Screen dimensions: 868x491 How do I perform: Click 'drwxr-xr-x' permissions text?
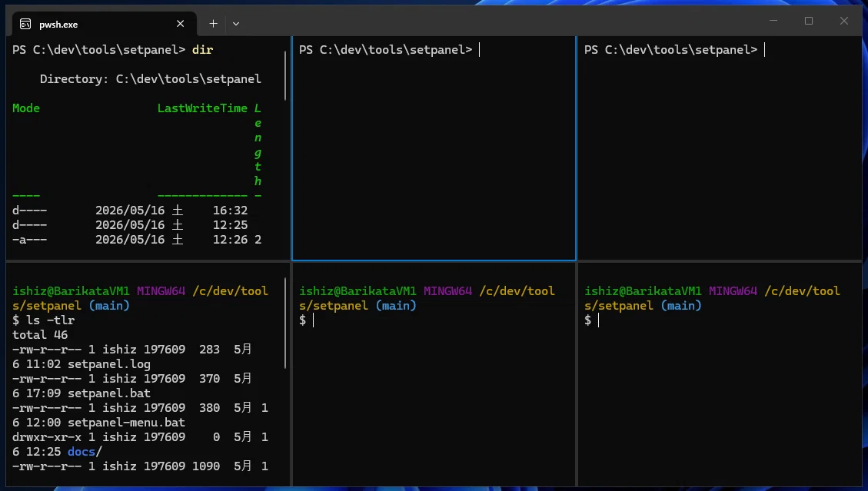[x=46, y=437]
